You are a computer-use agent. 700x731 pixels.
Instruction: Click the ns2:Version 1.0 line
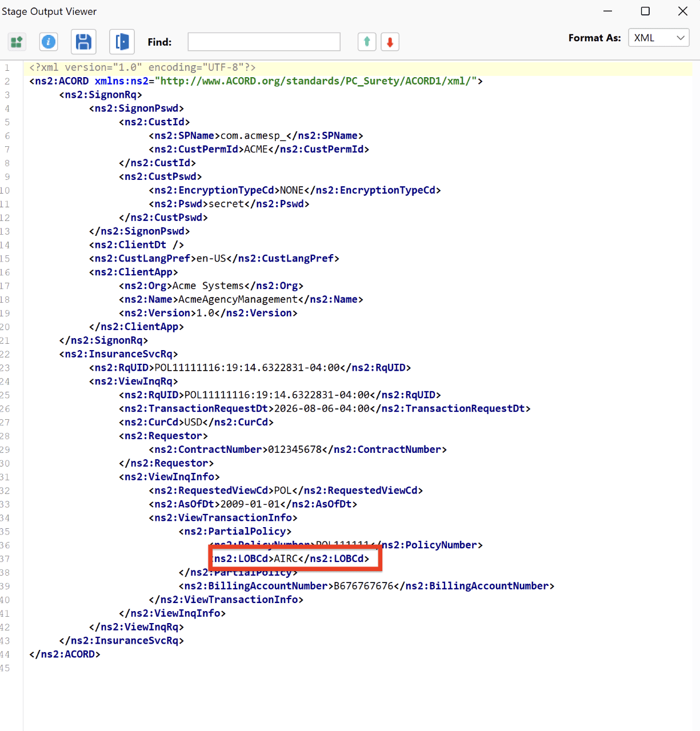point(208,313)
